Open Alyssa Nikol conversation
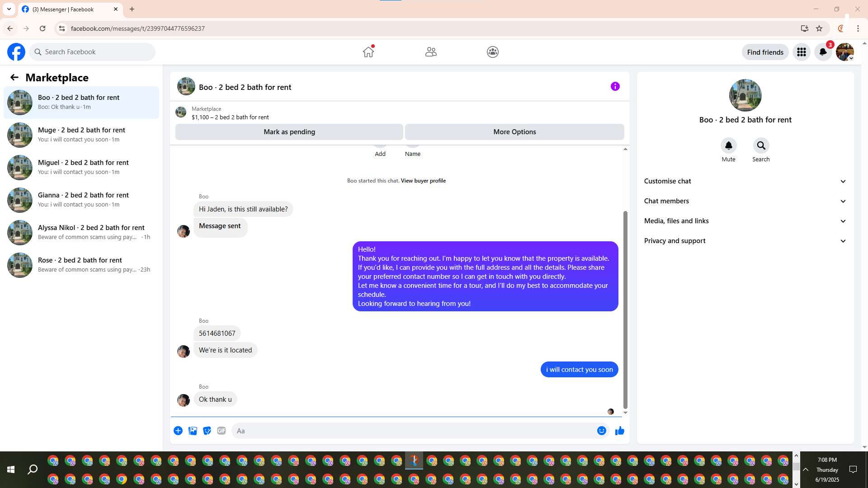 coord(81,233)
